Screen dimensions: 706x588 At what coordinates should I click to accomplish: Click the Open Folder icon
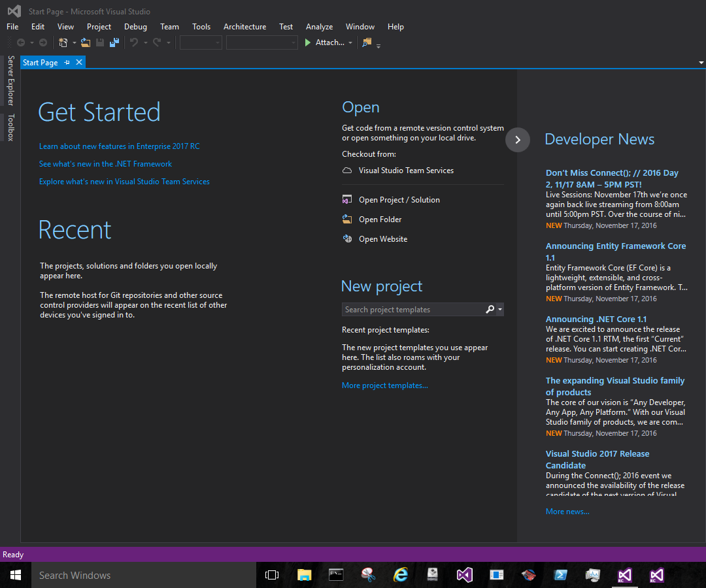[346, 219]
